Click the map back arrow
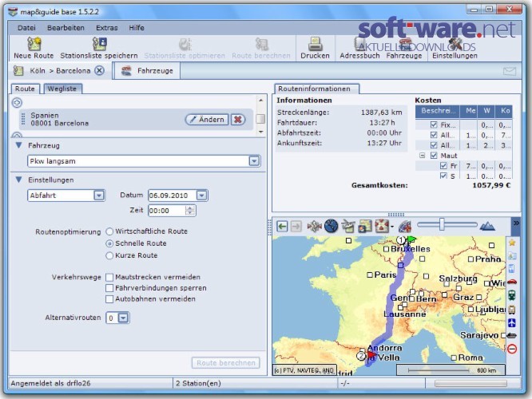532x399 pixels. click(282, 226)
